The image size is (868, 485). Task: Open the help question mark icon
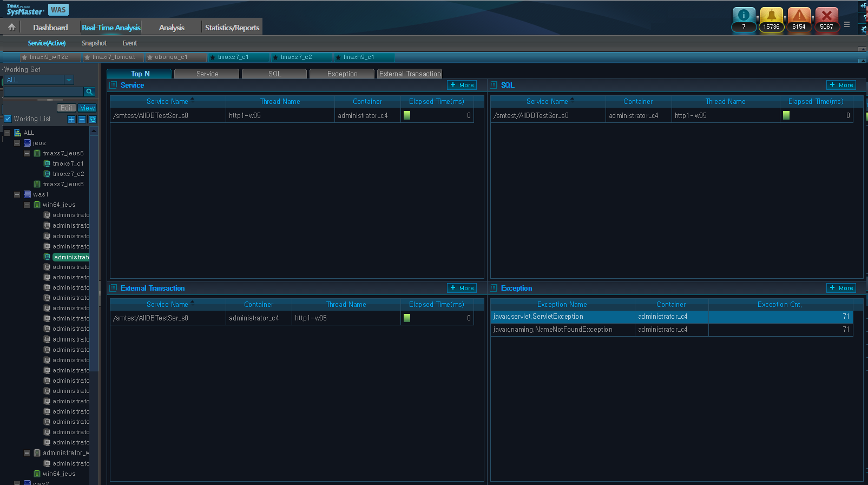[x=865, y=17]
